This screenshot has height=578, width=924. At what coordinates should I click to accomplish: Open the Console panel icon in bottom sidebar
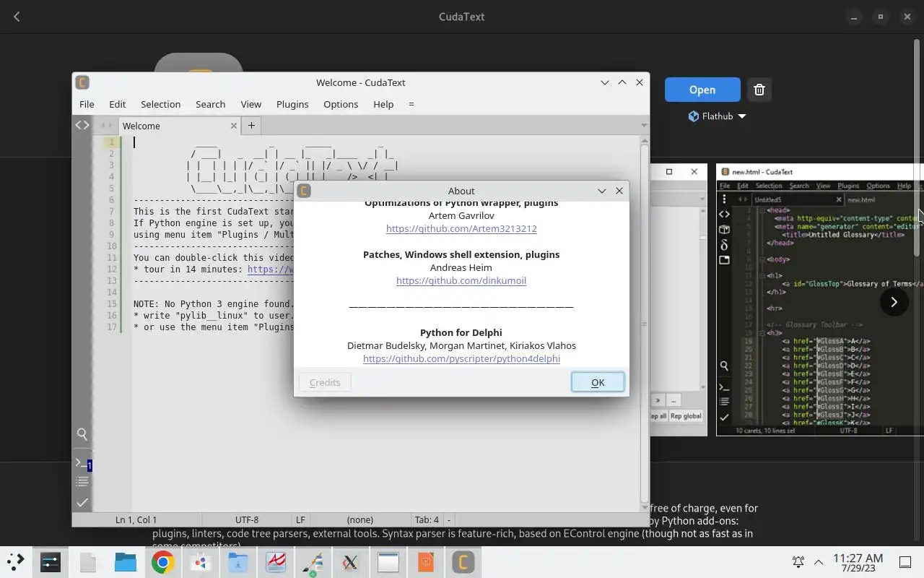[x=82, y=463]
